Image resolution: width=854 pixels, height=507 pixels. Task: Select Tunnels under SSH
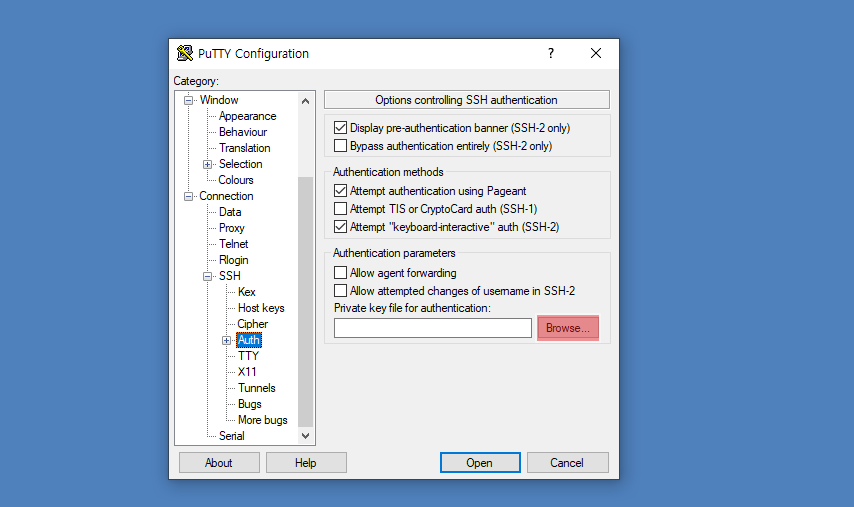point(257,388)
